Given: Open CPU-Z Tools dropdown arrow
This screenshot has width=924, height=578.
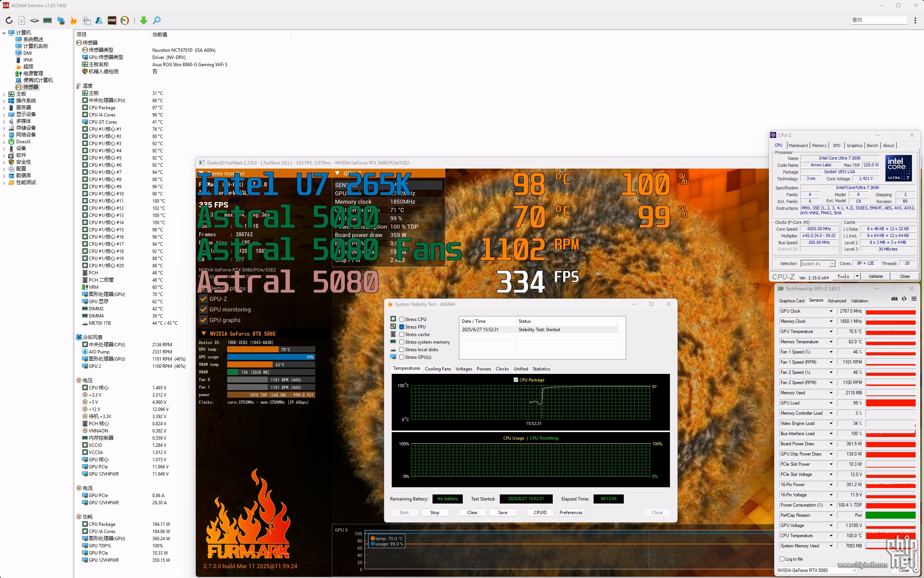Looking at the screenshot, I should point(857,276).
